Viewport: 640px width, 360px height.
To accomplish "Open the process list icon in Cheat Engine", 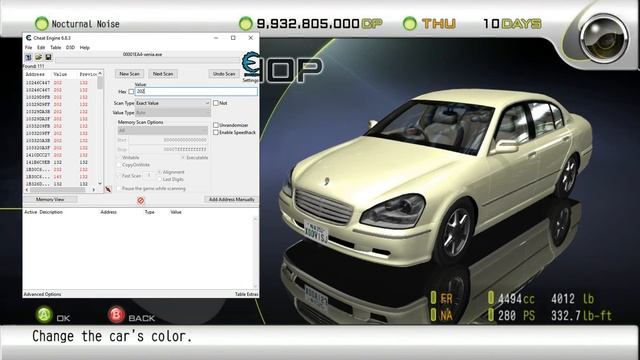I will click(28, 57).
